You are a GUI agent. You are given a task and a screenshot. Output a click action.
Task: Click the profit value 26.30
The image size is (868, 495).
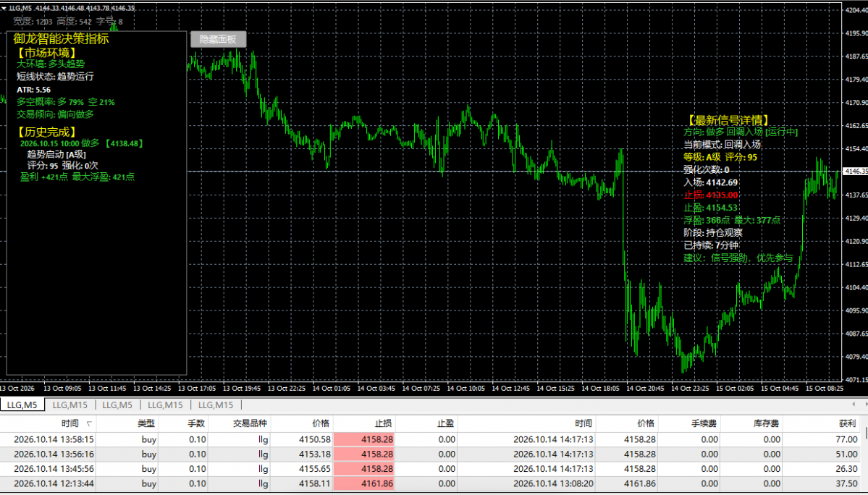[x=846, y=469]
